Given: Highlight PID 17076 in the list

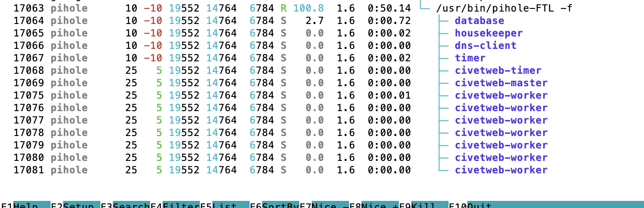Looking at the screenshot, I should pos(29,108).
